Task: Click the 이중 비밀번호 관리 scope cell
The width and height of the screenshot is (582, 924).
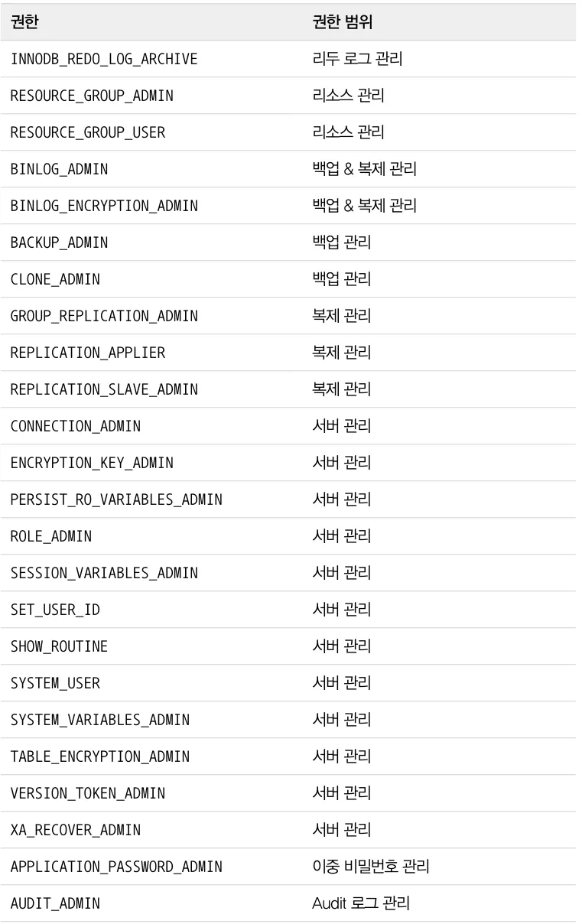Action: [x=371, y=867]
